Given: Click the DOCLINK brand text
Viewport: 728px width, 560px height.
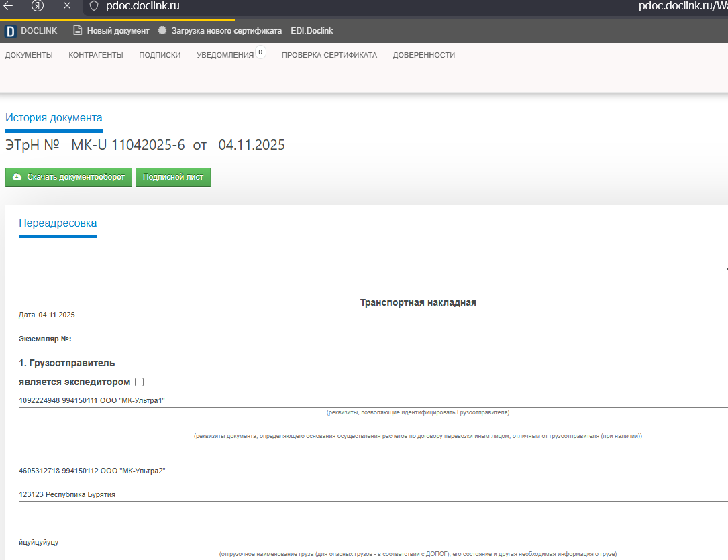Looking at the screenshot, I should click(39, 31).
